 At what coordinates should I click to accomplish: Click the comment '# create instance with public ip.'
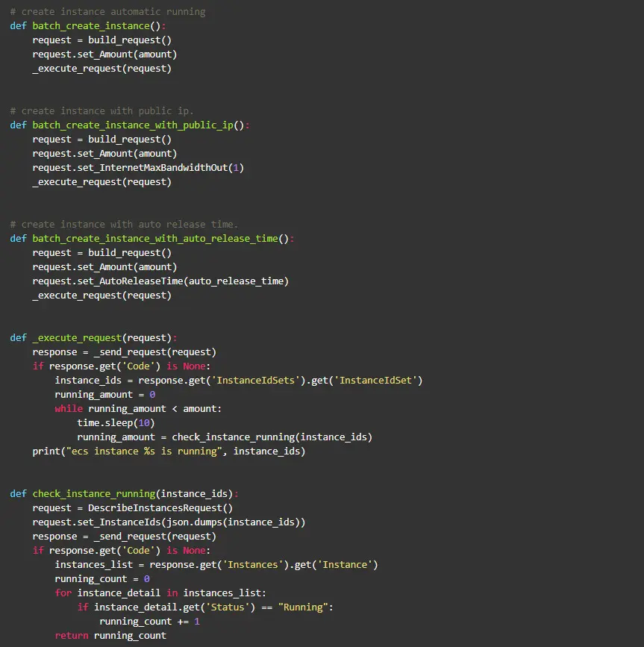point(101,111)
